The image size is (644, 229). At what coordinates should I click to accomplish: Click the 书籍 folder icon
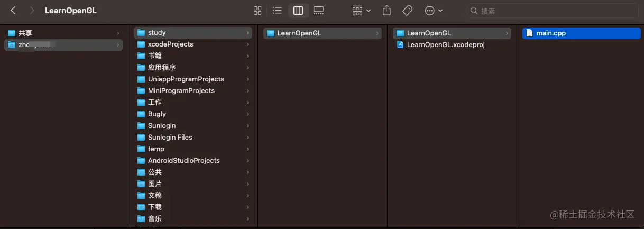(x=141, y=56)
